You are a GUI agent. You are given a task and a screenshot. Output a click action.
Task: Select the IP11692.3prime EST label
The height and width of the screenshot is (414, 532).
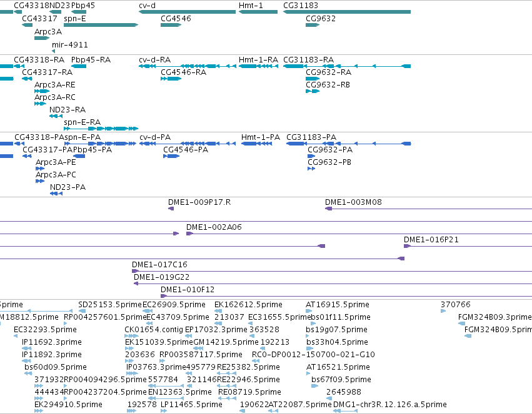pyautogui.click(x=51, y=342)
